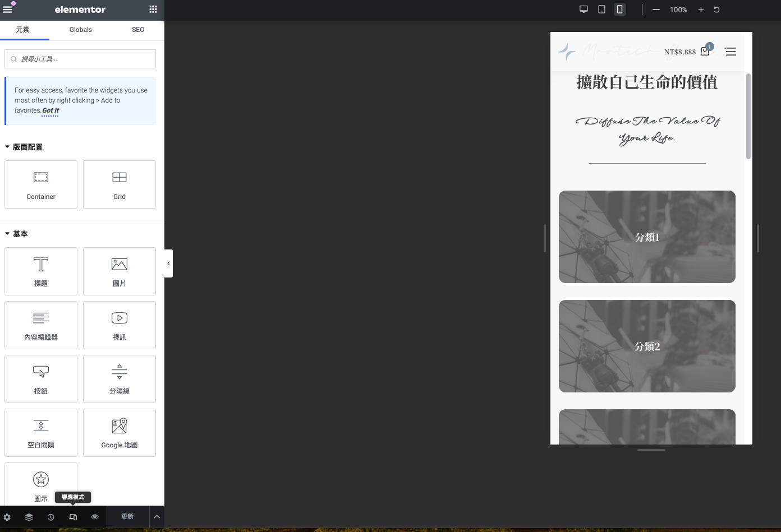Toggle responsive mode icon
This screenshot has width=781, height=532.
click(73, 517)
